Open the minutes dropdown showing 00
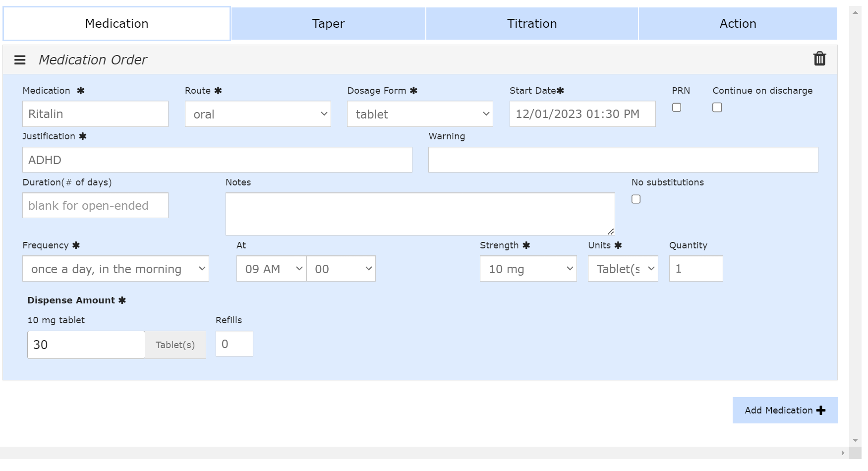Screen dimensions: 868x471 click(341, 269)
